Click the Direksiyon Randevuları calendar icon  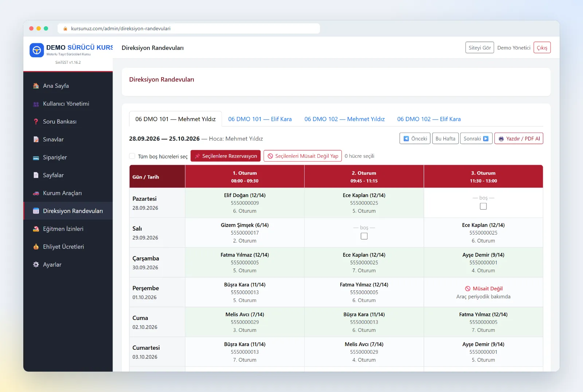[x=36, y=211]
